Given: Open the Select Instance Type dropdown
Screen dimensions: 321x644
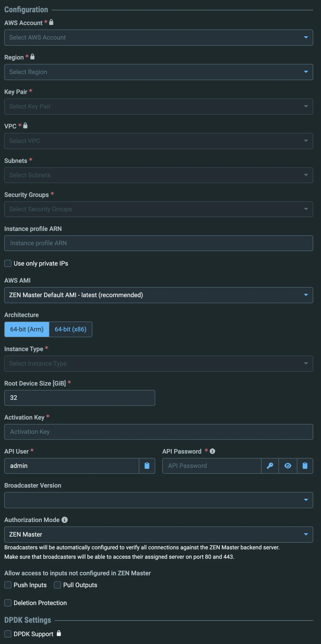Looking at the screenshot, I should (x=159, y=363).
